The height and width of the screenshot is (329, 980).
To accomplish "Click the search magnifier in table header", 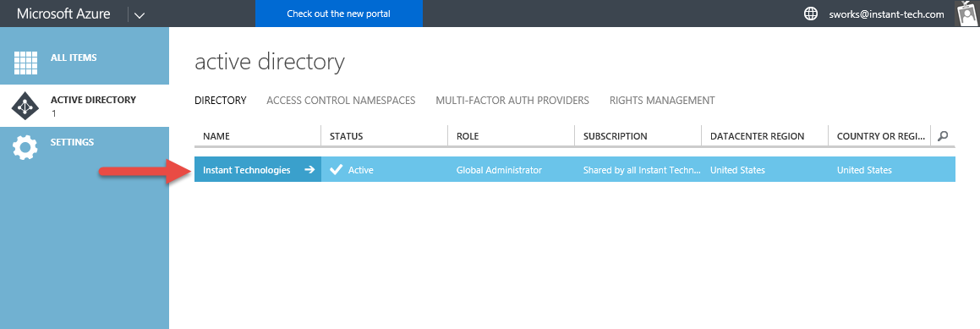I will coord(943,135).
